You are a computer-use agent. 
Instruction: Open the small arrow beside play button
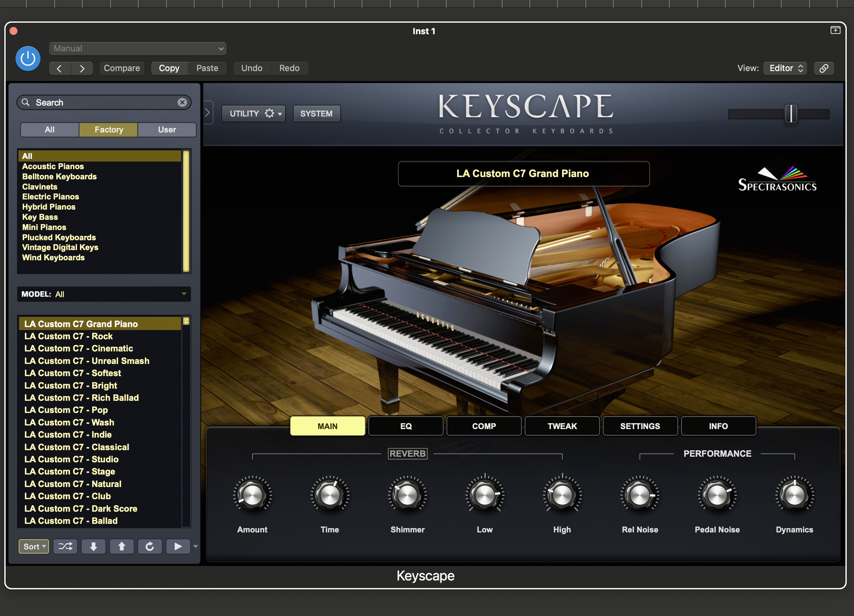(195, 546)
